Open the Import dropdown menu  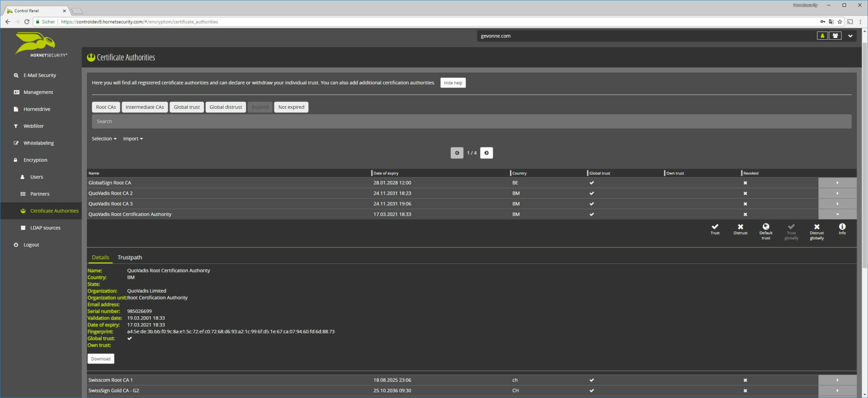(133, 139)
